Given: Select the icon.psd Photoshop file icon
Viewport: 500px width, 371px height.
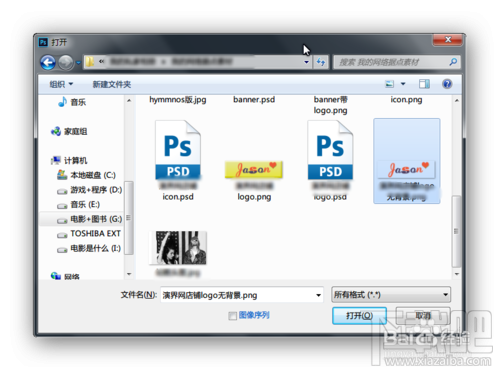Looking at the screenshot, I should (178, 151).
